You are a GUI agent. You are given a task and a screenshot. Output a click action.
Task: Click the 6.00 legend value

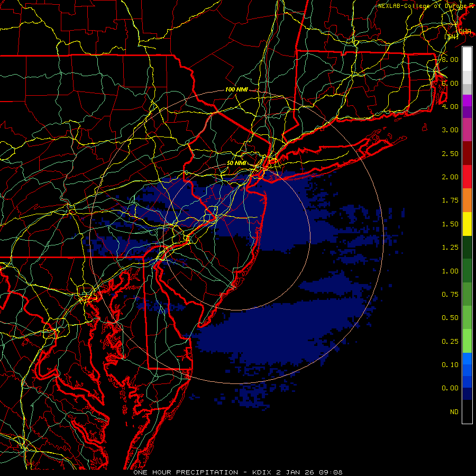pos(450,83)
